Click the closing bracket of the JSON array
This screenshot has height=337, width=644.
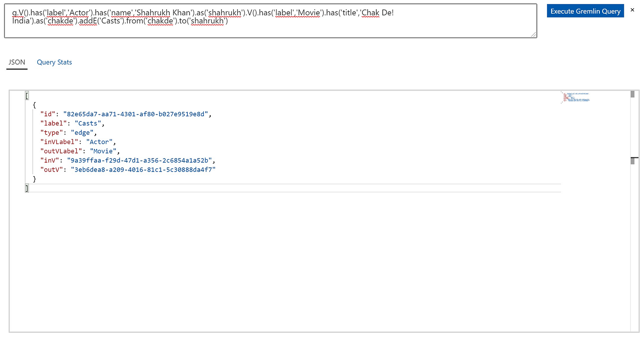click(x=27, y=188)
